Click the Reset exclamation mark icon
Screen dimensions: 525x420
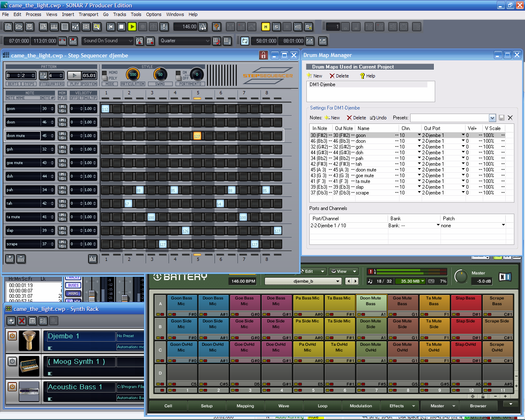164,27
